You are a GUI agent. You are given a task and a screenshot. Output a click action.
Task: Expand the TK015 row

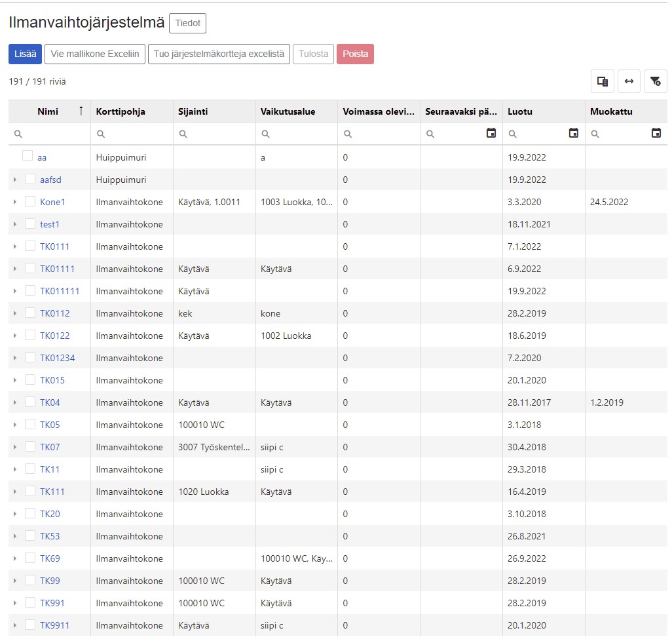pyautogui.click(x=15, y=380)
